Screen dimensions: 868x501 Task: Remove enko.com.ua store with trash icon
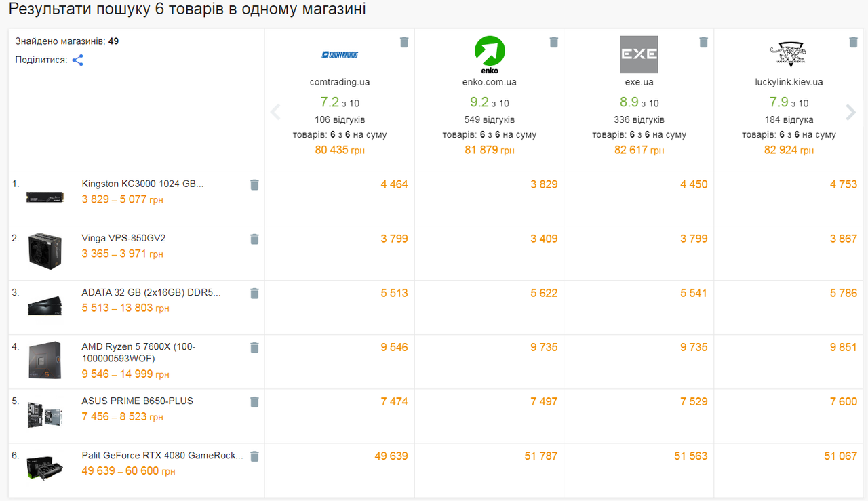point(554,42)
